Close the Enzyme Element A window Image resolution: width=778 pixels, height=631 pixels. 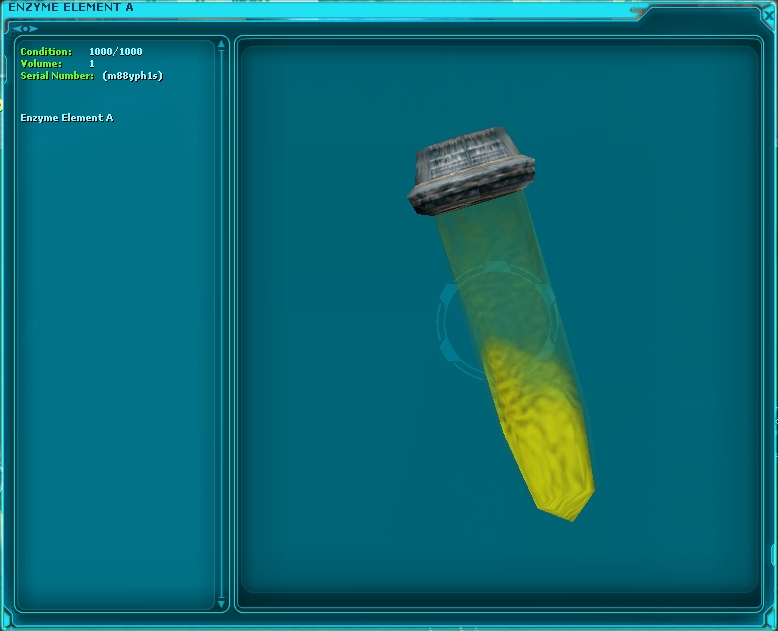769,15
